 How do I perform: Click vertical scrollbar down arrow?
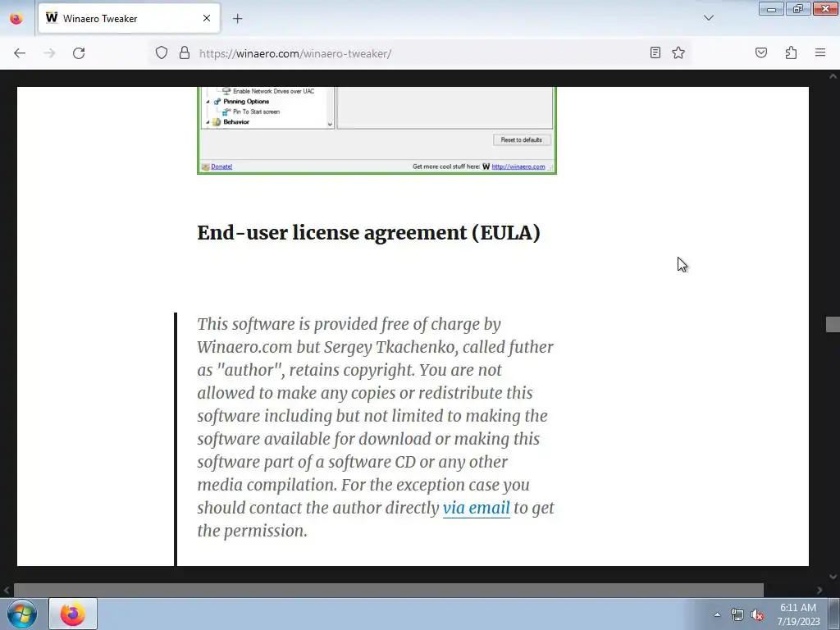click(833, 577)
